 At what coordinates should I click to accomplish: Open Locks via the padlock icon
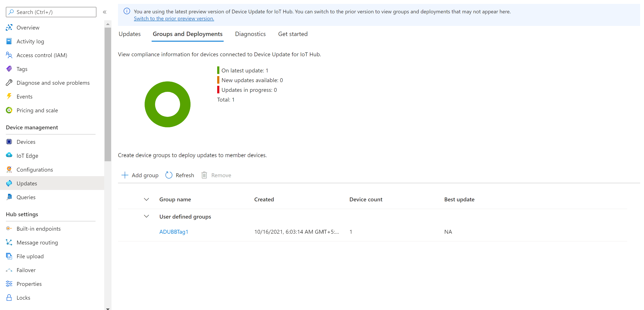(x=9, y=297)
